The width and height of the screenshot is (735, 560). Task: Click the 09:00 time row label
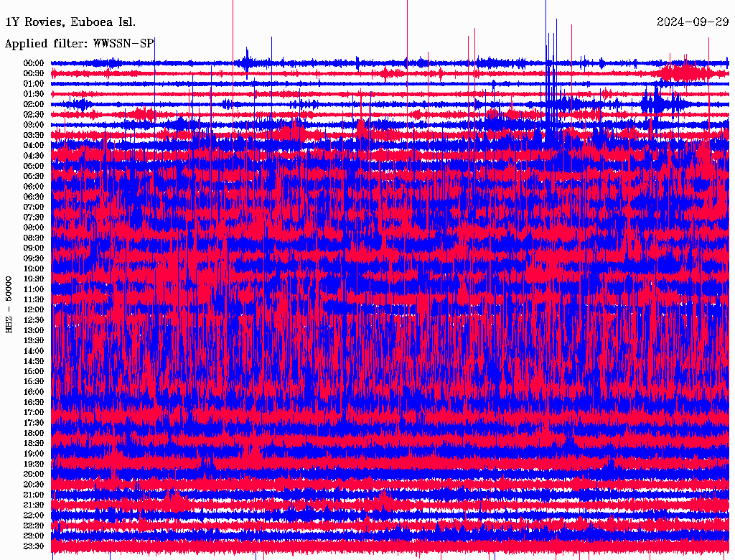pos(34,248)
